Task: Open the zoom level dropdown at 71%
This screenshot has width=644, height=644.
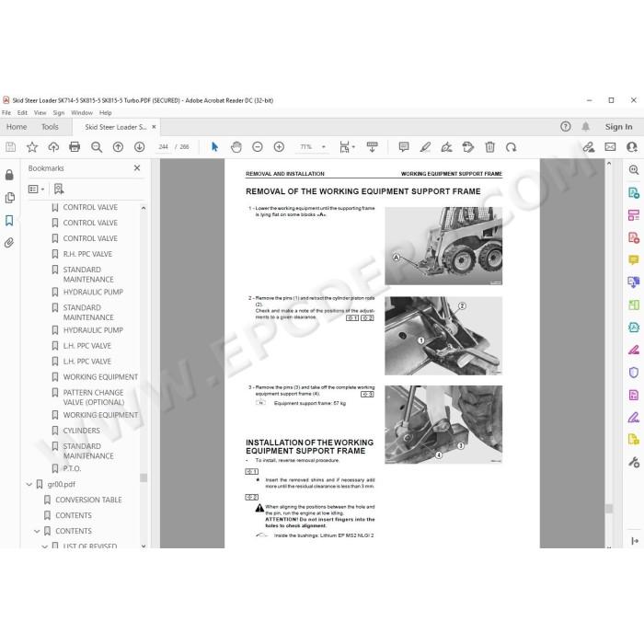Action: (x=324, y=147)
